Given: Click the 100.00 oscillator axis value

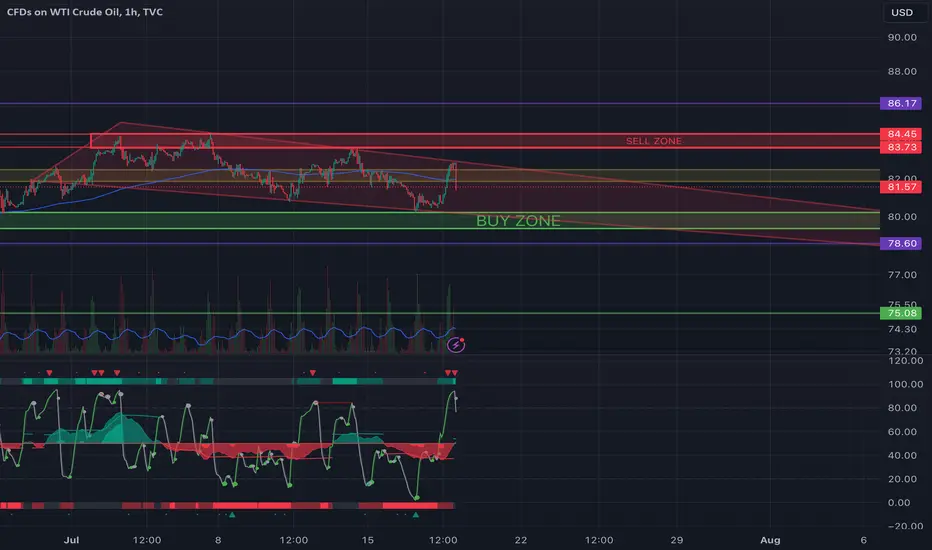Looking at the screenshot, I should coord(906,384).
